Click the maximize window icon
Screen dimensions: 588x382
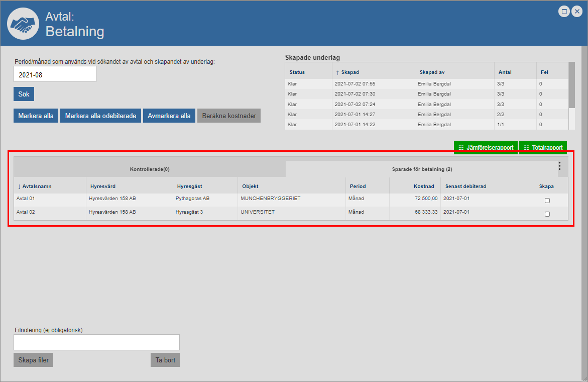tap(564, 12)
